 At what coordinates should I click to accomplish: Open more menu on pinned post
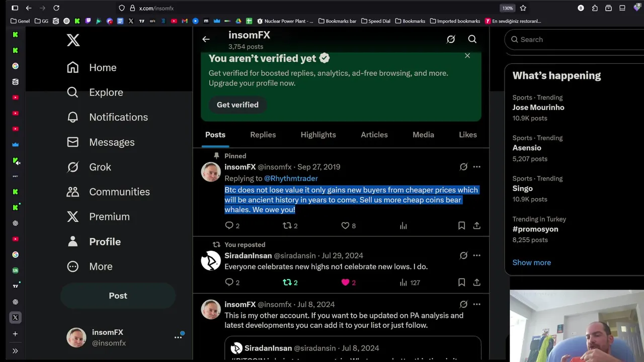[476, 167]
